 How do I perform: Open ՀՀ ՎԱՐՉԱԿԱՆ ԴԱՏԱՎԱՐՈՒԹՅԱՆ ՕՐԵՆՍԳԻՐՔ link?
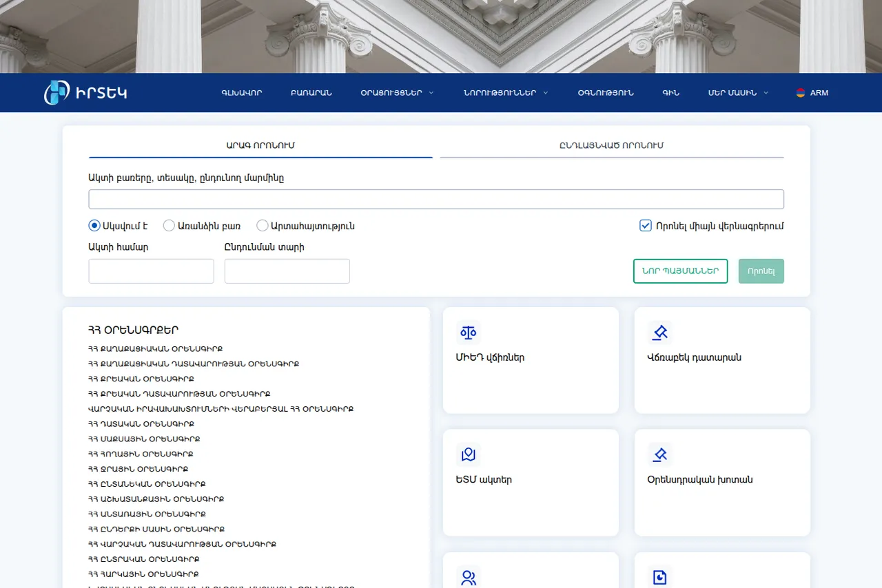point(183,545)
